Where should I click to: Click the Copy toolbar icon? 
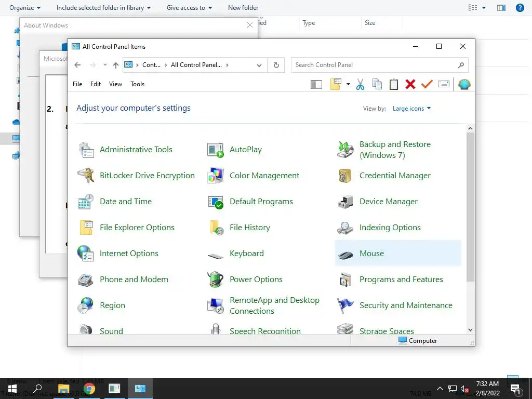[377, 84]
